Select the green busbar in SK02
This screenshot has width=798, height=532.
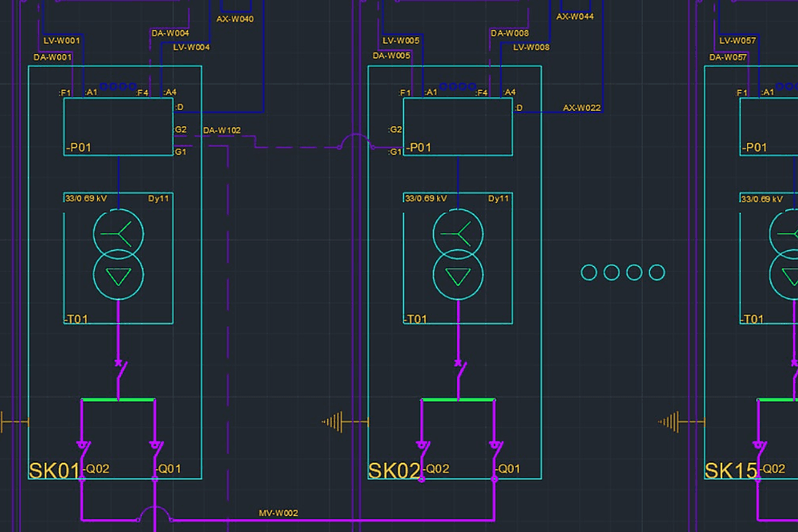click(458, 400)
